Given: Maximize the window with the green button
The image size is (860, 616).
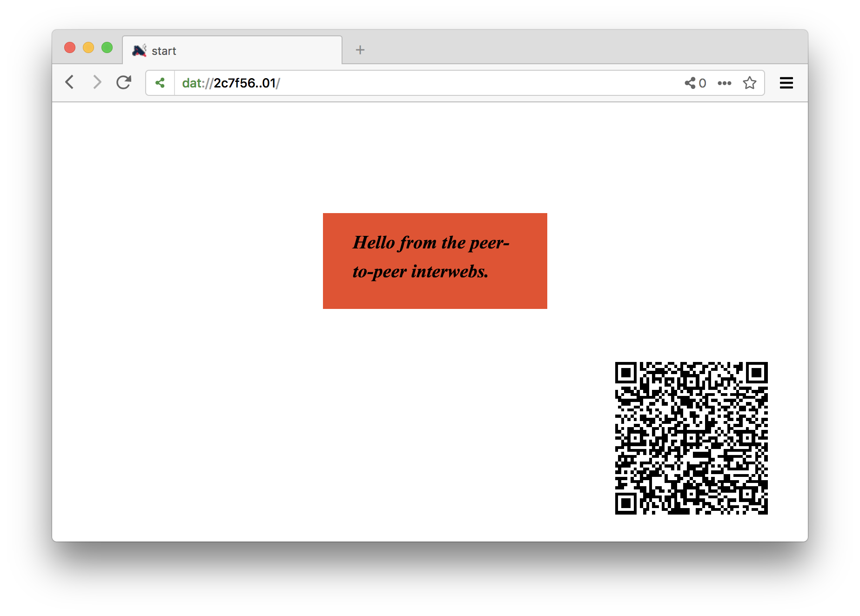Looking at the screenshot, I should (107, 47).
